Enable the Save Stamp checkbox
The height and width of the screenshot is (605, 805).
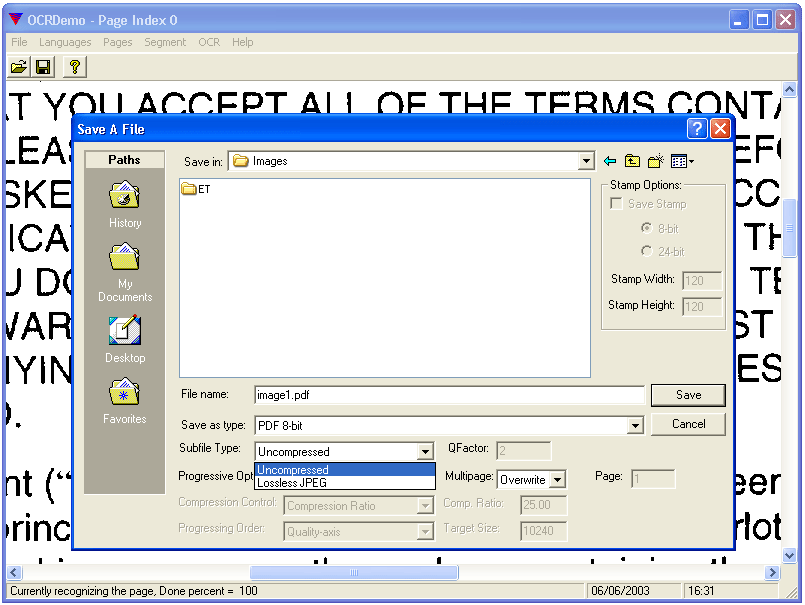coord(617,203)
